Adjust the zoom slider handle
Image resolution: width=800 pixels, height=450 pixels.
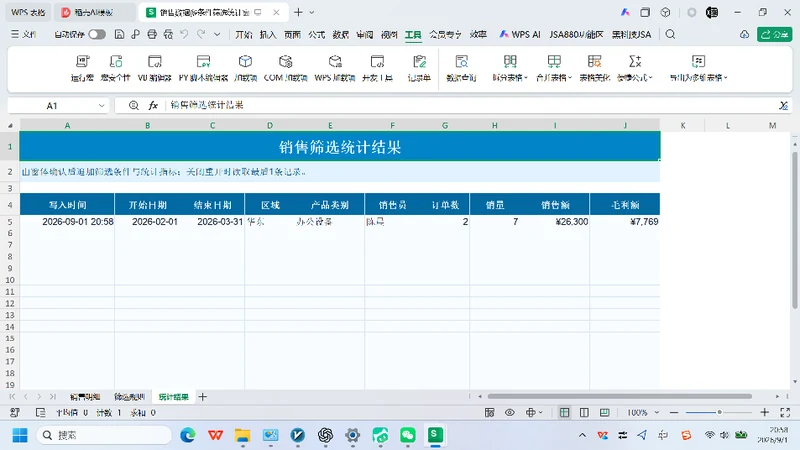pyautogui.click(x=719, y=412)
